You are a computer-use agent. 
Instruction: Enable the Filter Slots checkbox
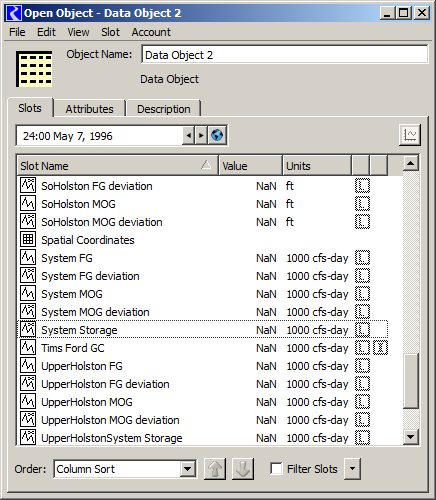tap(276, 468)
